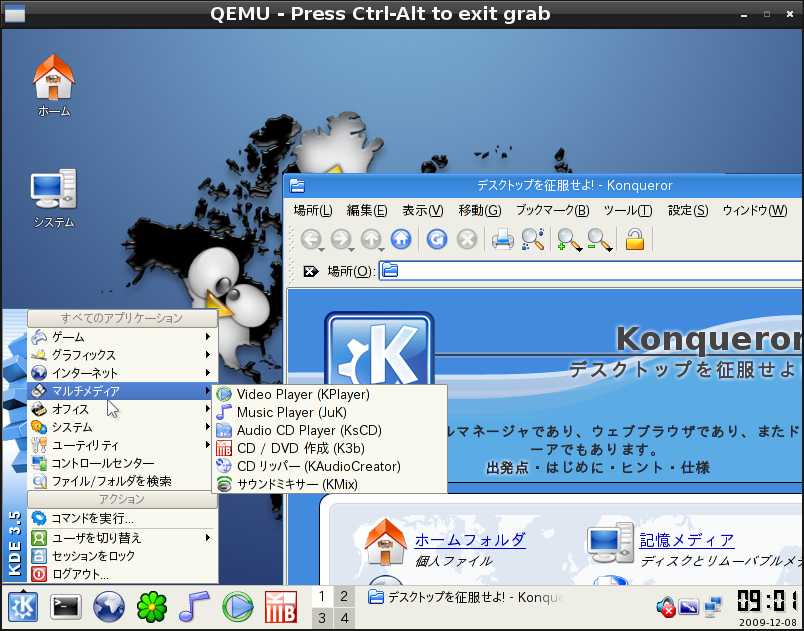Open Video Player (KPlayer)

click(329, 394)
